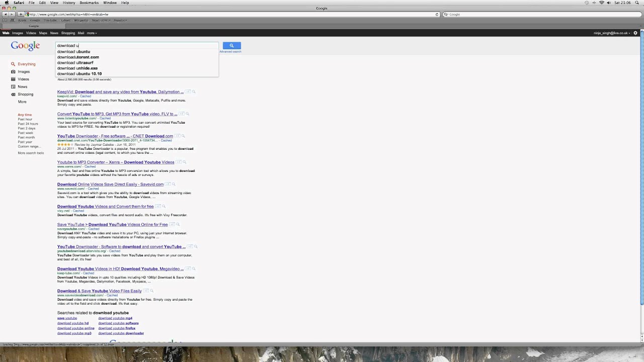Open related search 'download youtube firefox'
Screen dimensions: 644x362
(x=117, y=328)
